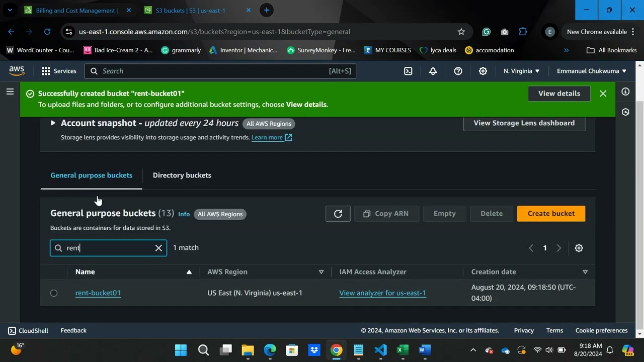The height and width of the screenshot is (362, 644).
Task: Open View analyzer for us-east-1 link
Action: coord(382,293)
